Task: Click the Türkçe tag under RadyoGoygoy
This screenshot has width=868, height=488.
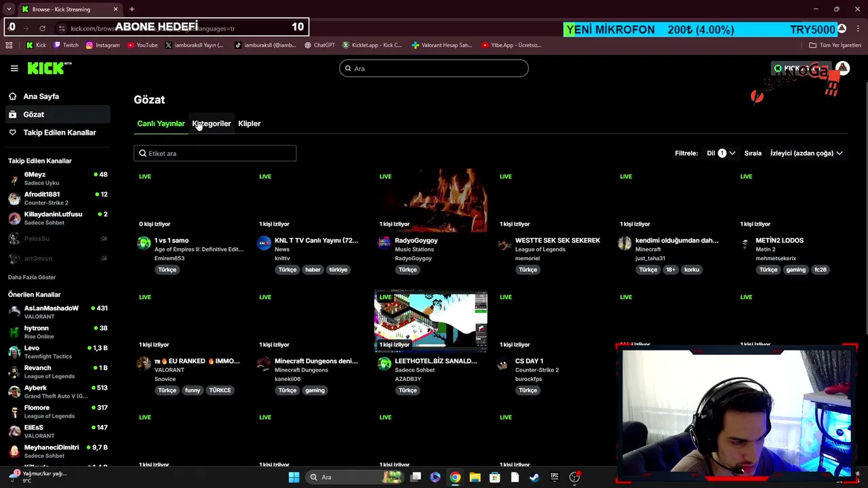Action: (x=408, y=270)
